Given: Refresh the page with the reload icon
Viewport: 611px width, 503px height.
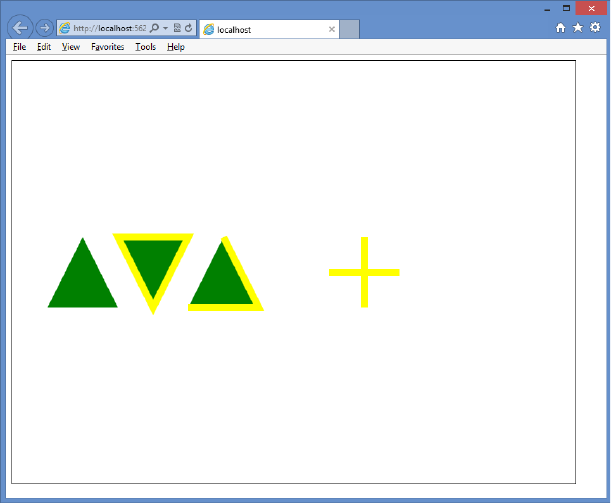Looking at the screenshot, I should 189,28.
